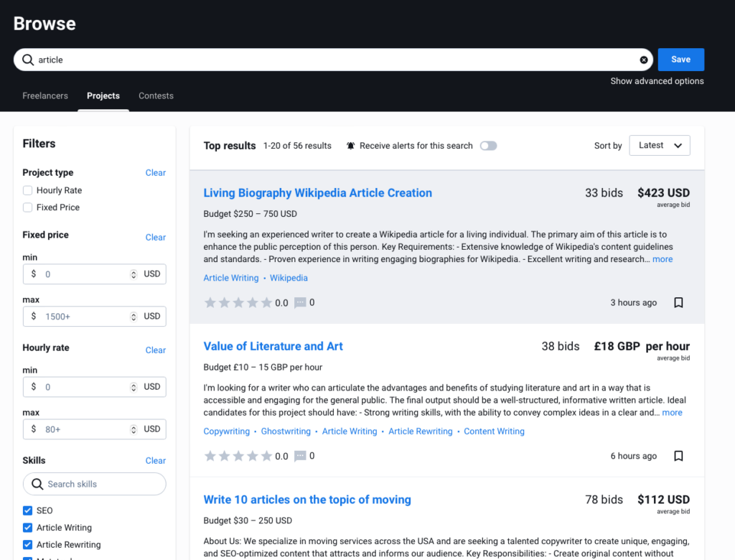
Task: Clear the search box with the X icon
Action: [x=644, y=60]
